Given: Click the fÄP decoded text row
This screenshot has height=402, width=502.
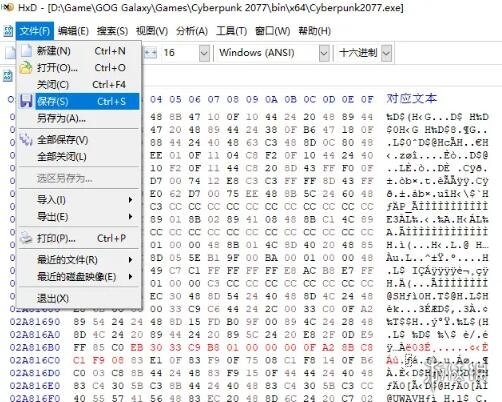Looking at the screenshot, I should point(437,207).
